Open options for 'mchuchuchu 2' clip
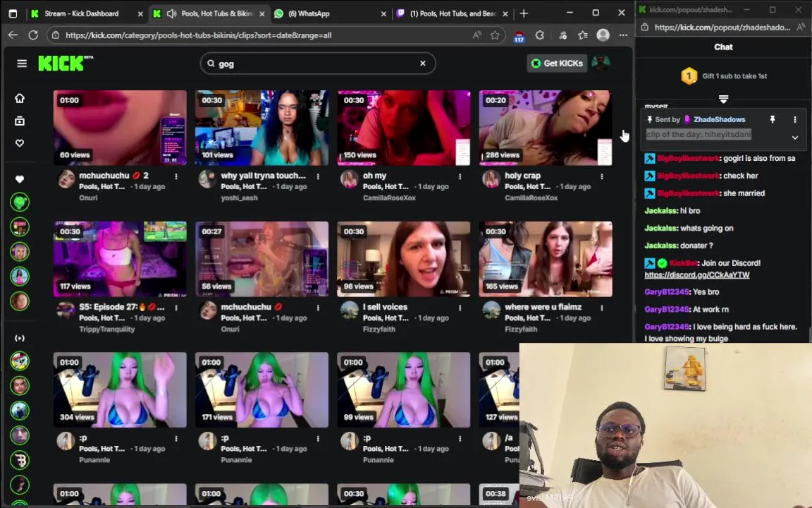Screen dimensions: 812x508 pyautogui.click(x=176, y=176)
